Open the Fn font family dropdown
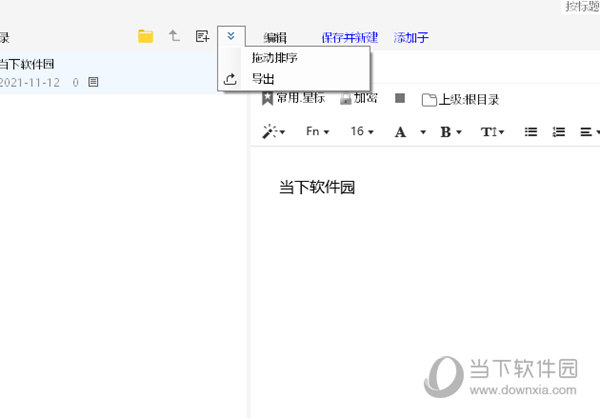600x418 pixels. click(318, 132)
